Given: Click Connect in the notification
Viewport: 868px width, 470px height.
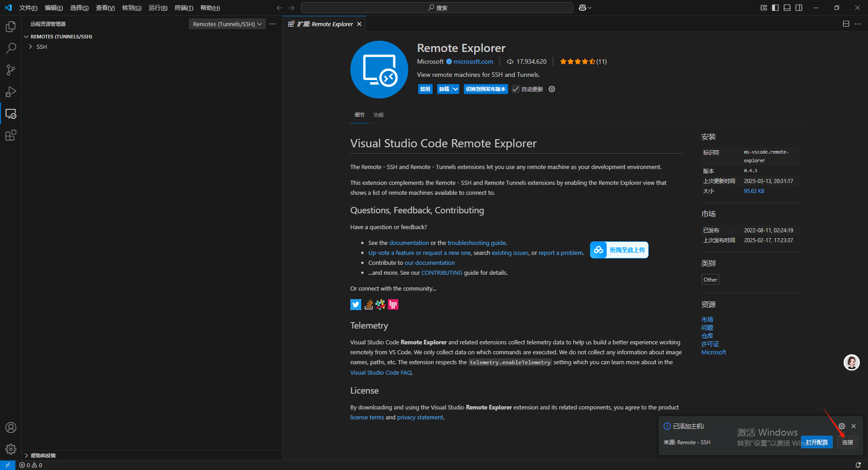Looking at the screenshot, I should pyautogui.click(x=848, y=442).
